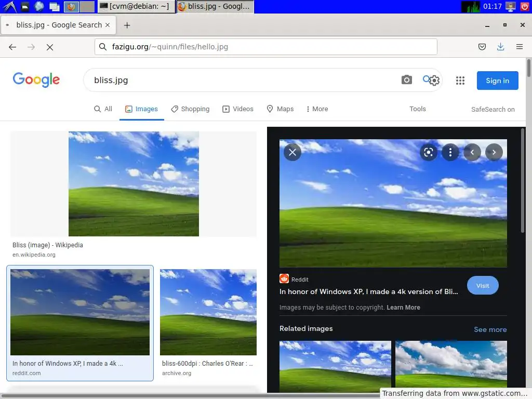
Task: Select the Images search tab
Action: coord(141,109)
